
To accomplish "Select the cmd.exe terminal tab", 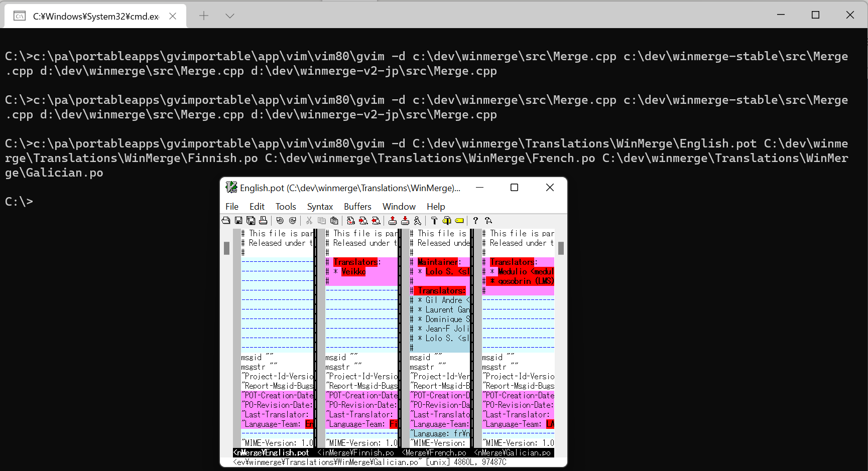I will (x=95, y=16).
